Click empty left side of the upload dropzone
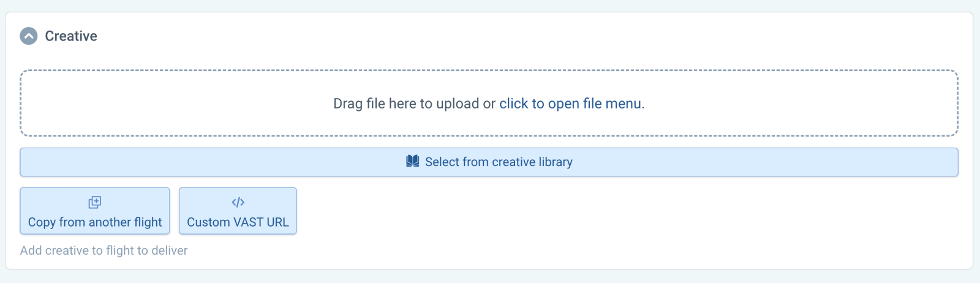 (153, 103)
